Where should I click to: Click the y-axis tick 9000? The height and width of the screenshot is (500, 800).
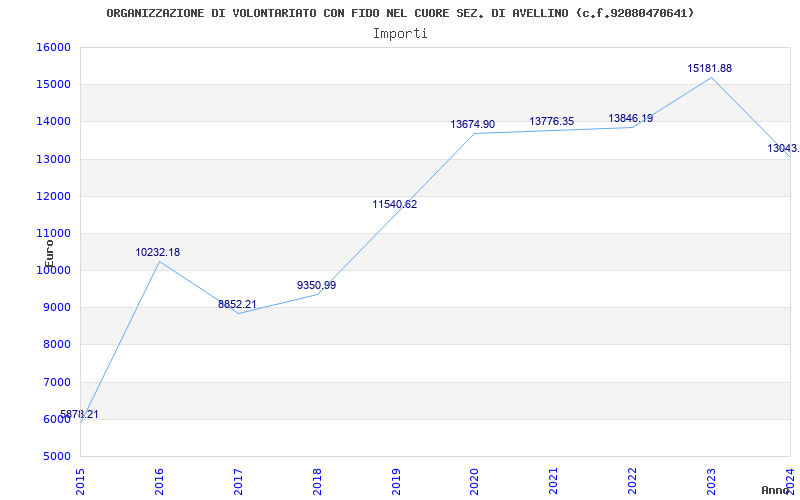pyautogui.click(x=56, y=308)
